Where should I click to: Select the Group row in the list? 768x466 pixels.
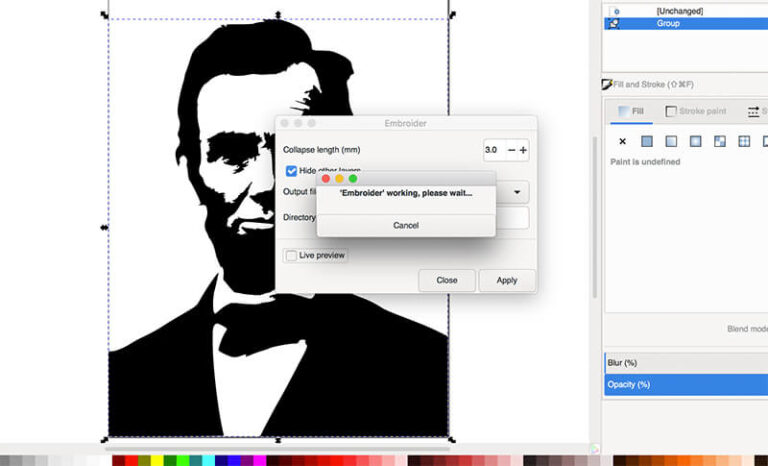click(x=686, y=24)
